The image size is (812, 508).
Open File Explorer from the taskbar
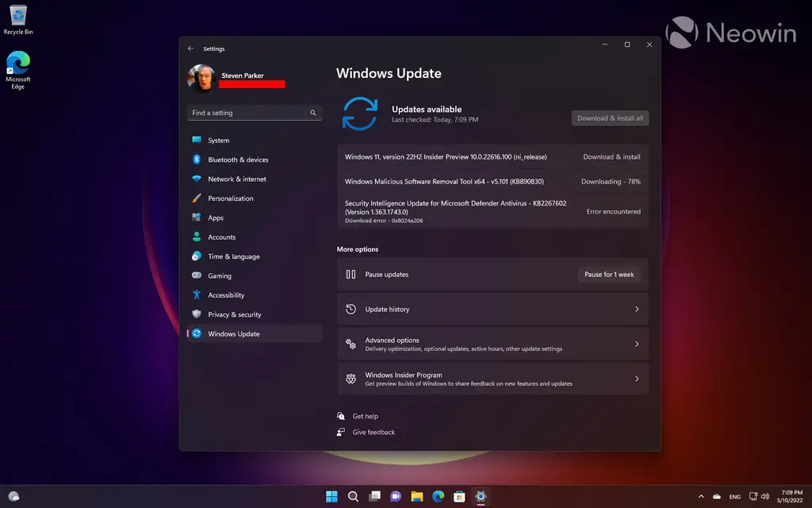(x=417, y=497)
